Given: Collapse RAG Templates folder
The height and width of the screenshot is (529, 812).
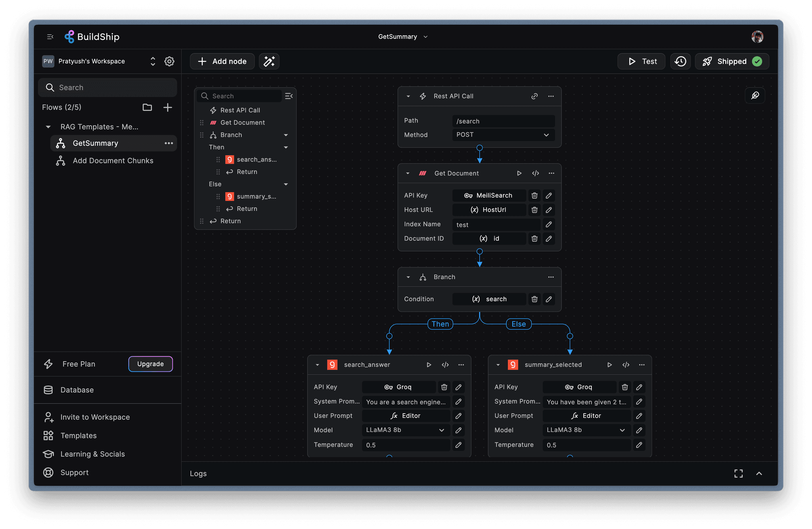Looking at the screenshot, I should [x=48, y=127].
